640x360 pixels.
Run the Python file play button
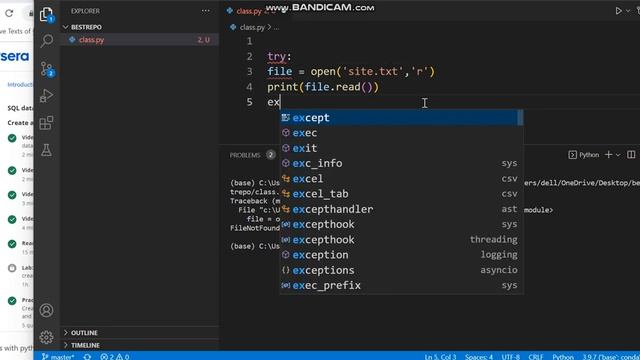coord(618,11)
